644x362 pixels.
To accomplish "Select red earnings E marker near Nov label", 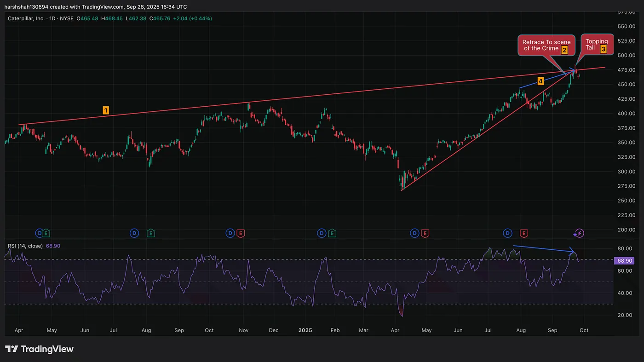I will click(x=240, y=233).
